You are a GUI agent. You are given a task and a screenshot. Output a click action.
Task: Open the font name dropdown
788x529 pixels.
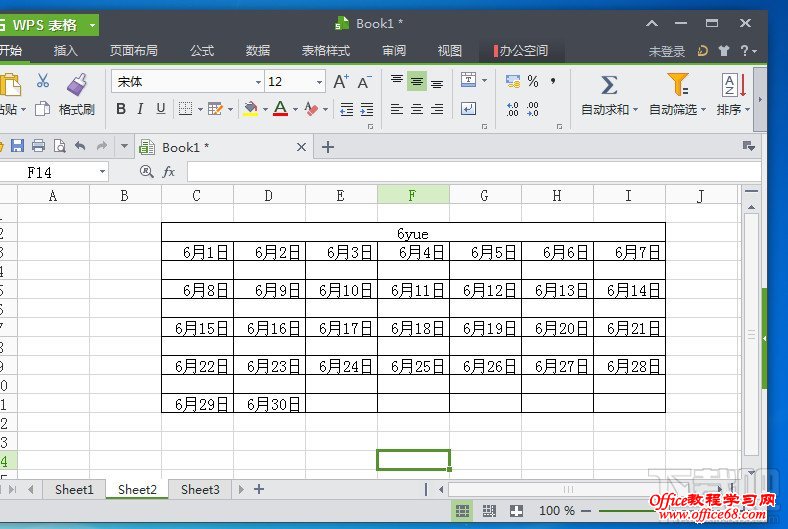point(258,82)
